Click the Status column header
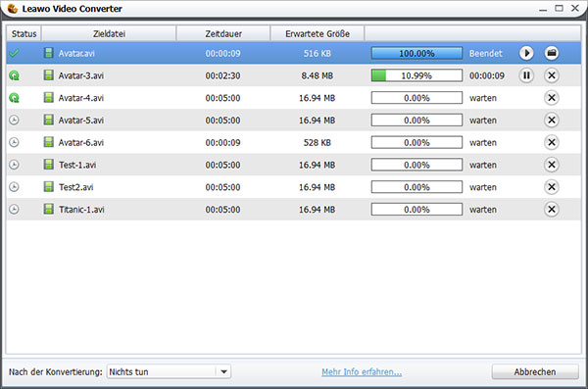The image size is (588, 389). coord(24,33)
